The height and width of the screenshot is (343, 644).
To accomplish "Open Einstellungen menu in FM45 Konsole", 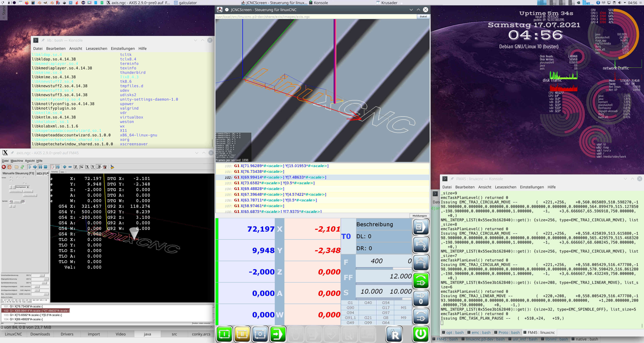I will tap(532, 187).
